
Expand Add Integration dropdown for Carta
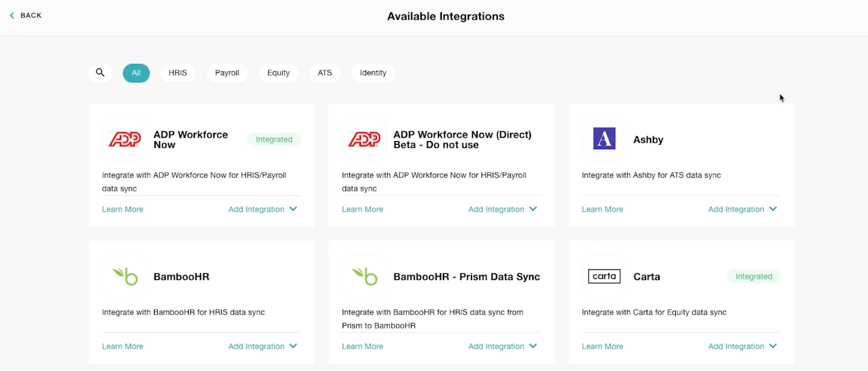click(x=743, y=346)
